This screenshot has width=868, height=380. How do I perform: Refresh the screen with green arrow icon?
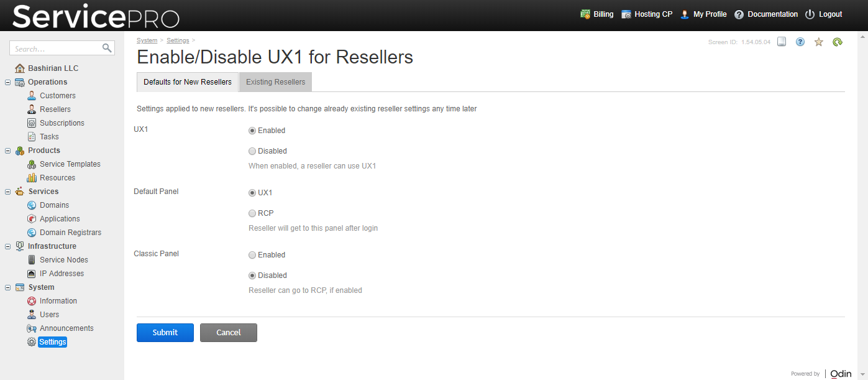point(838,42)
